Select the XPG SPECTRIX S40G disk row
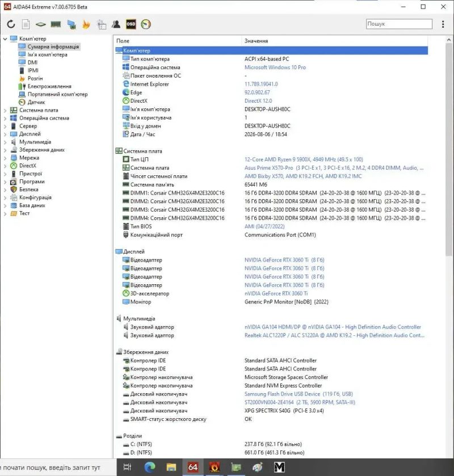 click(271, 411)
